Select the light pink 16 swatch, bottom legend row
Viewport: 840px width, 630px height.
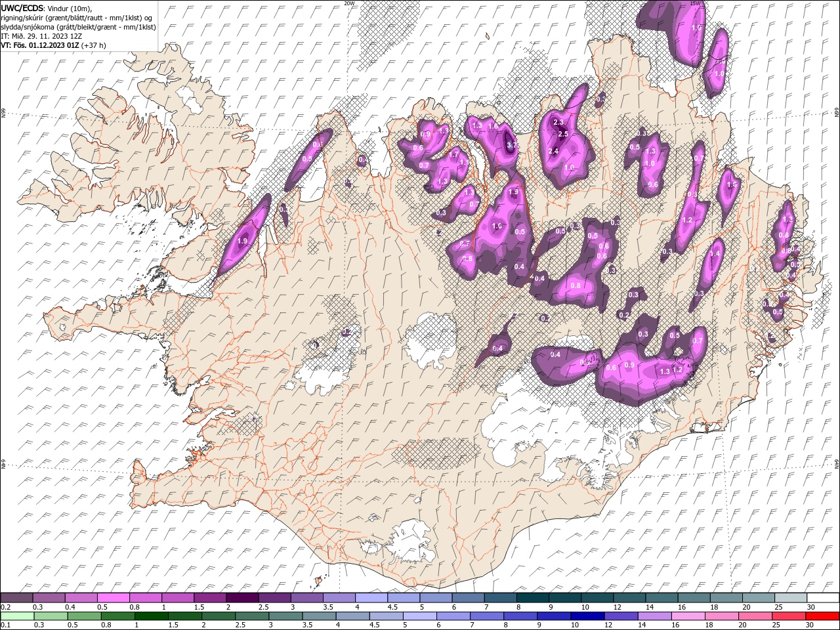click(x=688, y=616)
